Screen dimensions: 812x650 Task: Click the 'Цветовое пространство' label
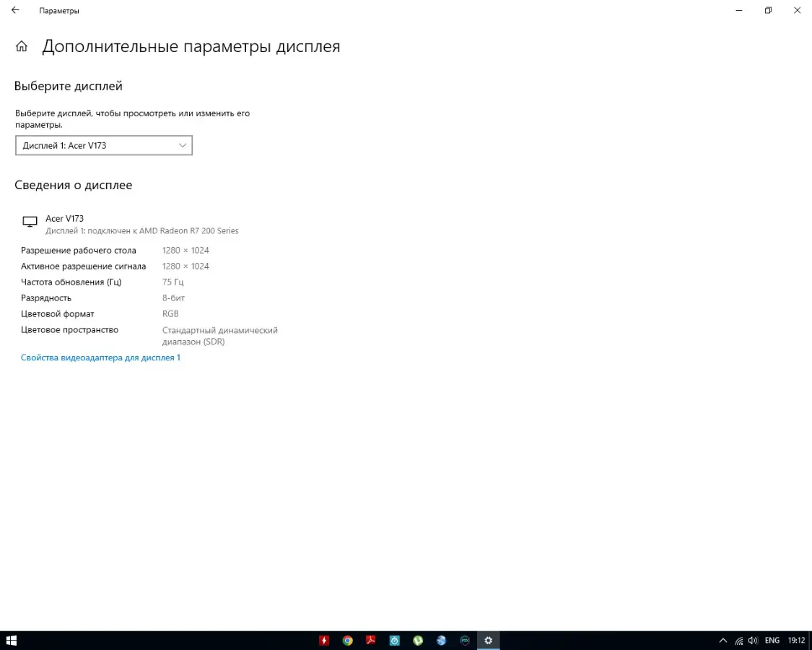point(69,329)
